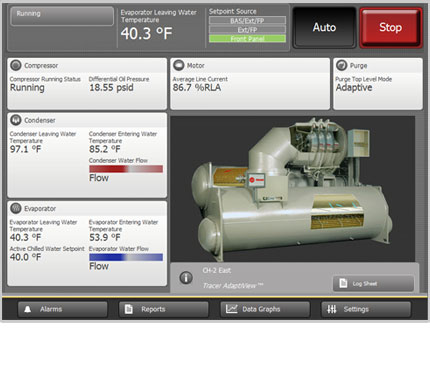
Task: Open the Purge component icon
Action: (x=341, y=65)
